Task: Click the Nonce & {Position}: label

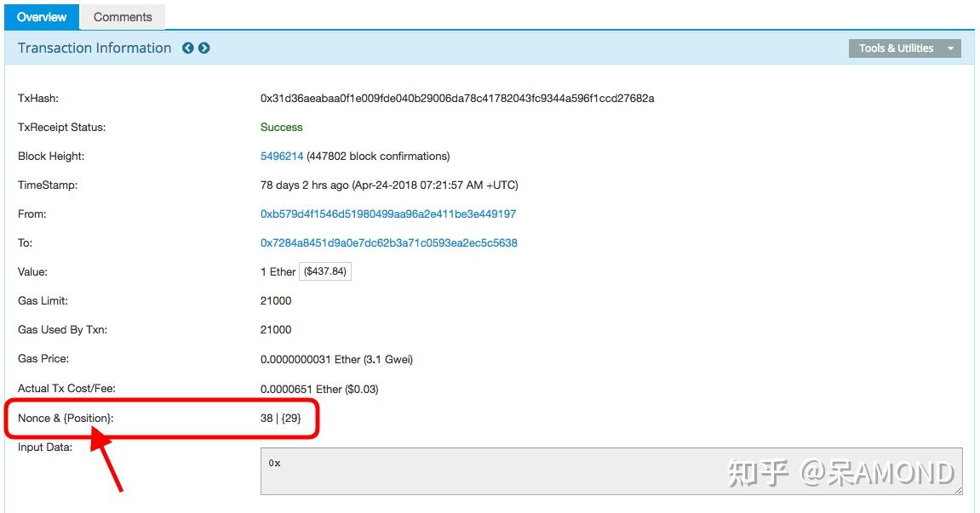Action: click(66, 418)
